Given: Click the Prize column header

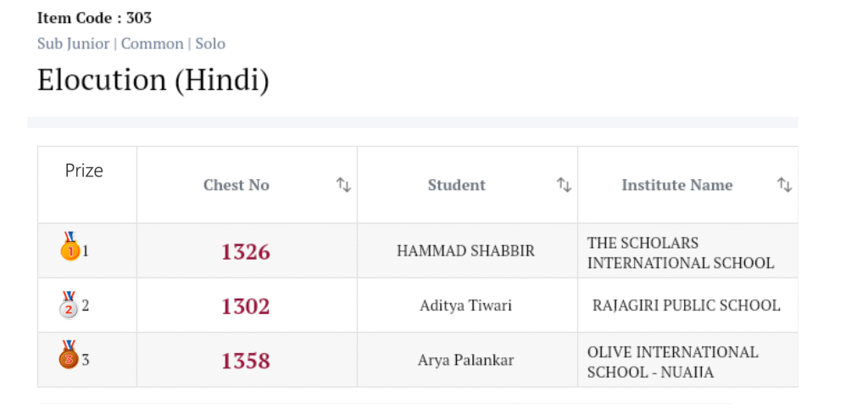Looking at the screenshot, I should (84, 171).
